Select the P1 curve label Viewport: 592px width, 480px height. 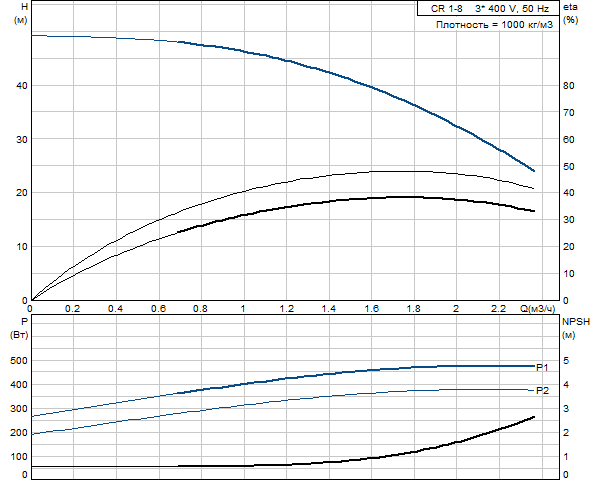coord(542,367)
